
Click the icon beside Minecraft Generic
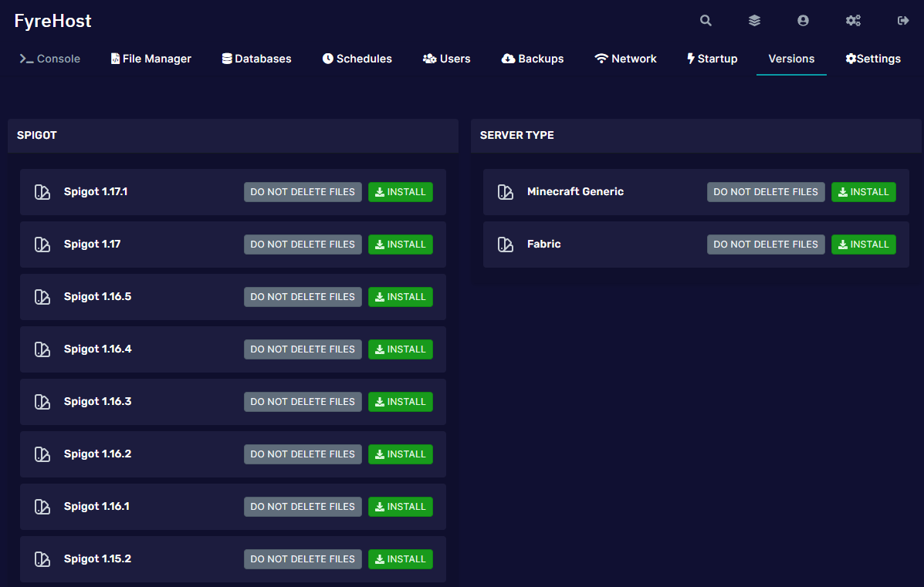click(506, 192)
